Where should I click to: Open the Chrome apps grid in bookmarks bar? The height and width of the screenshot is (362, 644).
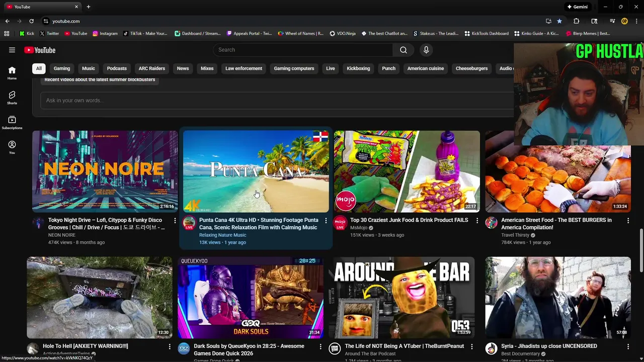[7, 34]
